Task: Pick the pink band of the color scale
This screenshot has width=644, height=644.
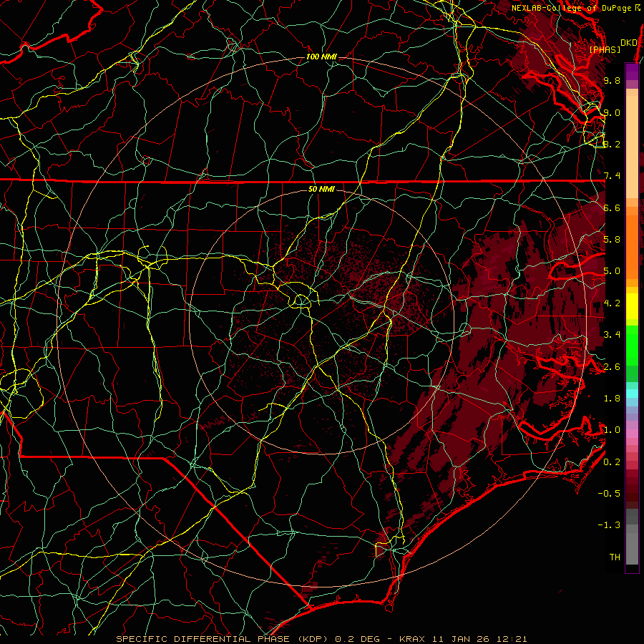Action: [632, 434]
